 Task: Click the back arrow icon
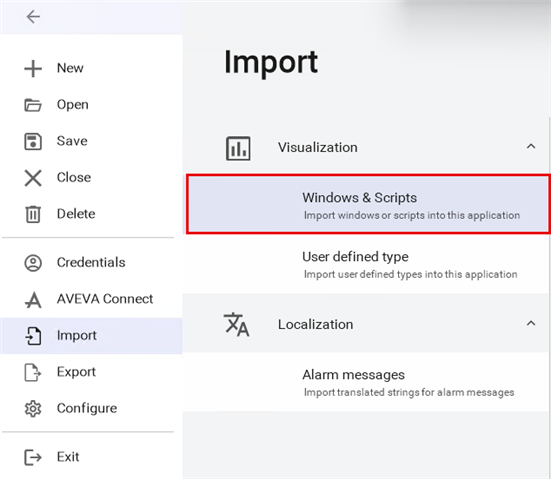pos(33,17)
